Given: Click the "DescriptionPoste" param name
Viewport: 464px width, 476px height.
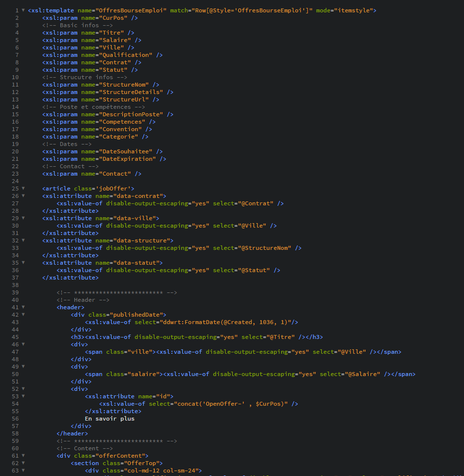Looking at the screenshot, I should point(131,114).
